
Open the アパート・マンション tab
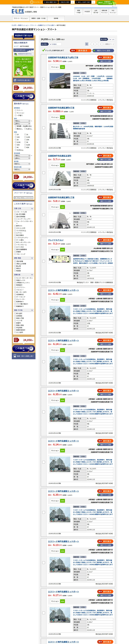tap(21, 18)
